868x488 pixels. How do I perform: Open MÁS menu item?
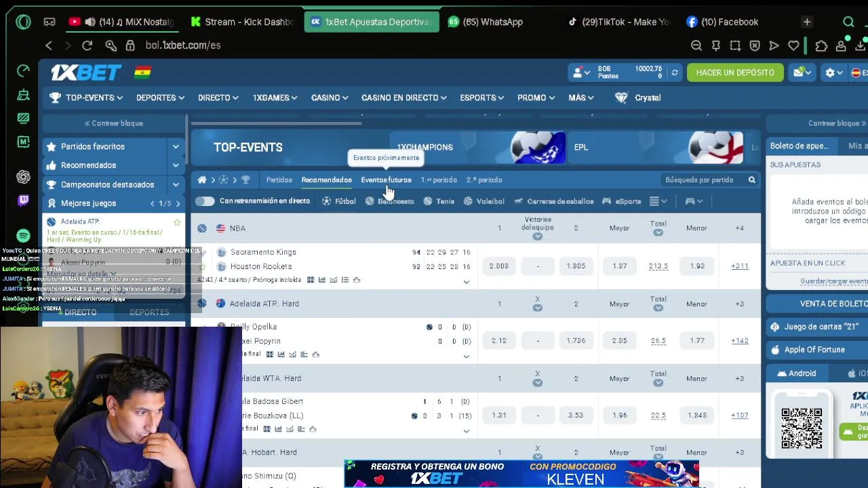581,98
